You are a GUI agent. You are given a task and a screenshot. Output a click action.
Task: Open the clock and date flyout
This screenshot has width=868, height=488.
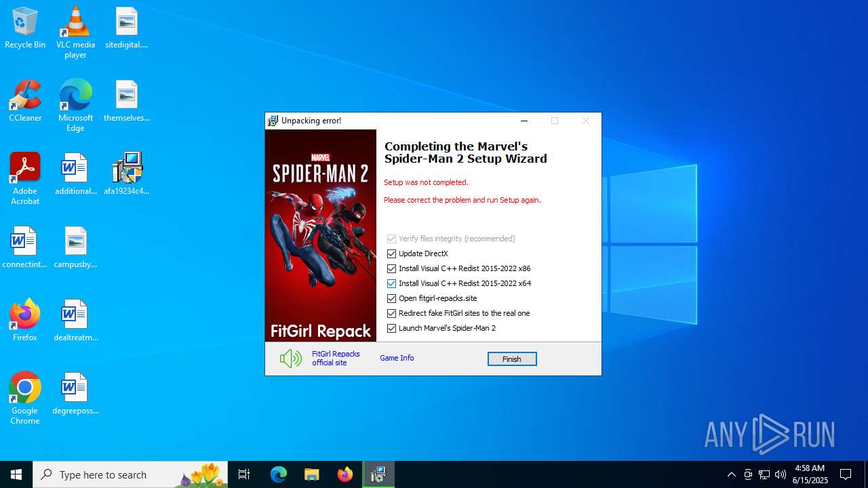point(811,474)
